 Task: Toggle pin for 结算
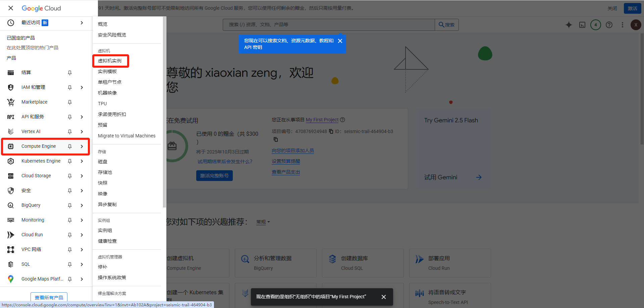[70, 73]
